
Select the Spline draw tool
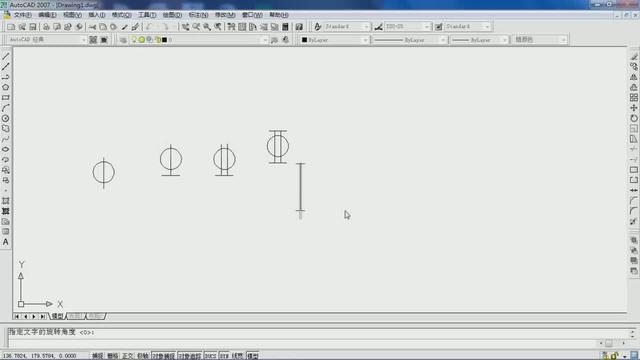click(x=6, y=139)
